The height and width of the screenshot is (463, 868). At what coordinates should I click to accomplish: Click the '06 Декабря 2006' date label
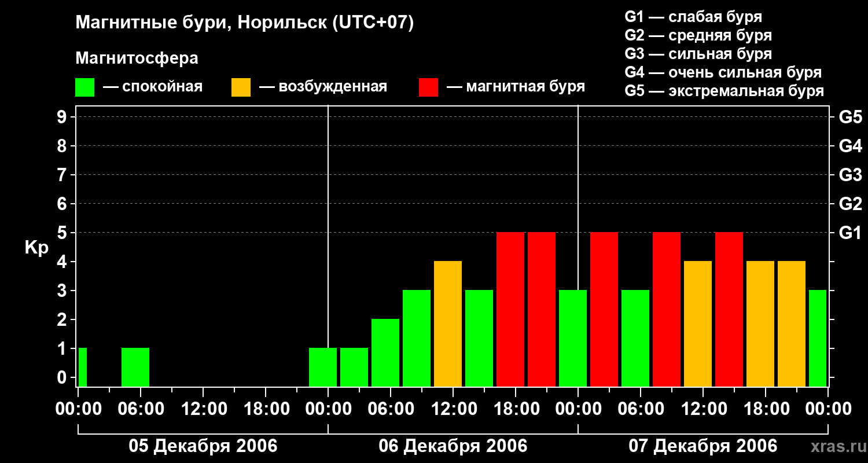pyautogui.click(x=453, y=446)
